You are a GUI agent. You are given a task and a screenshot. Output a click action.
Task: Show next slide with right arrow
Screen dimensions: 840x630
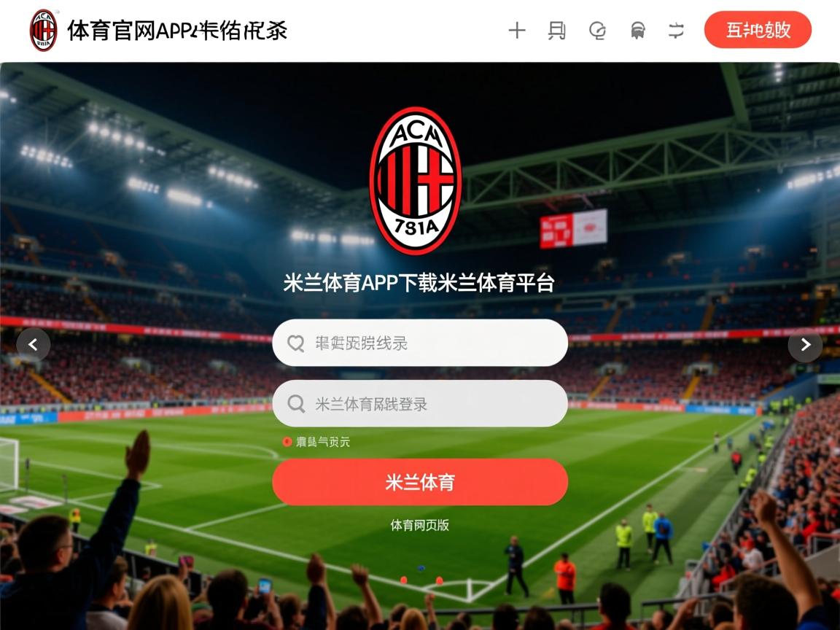pos(805,344)
